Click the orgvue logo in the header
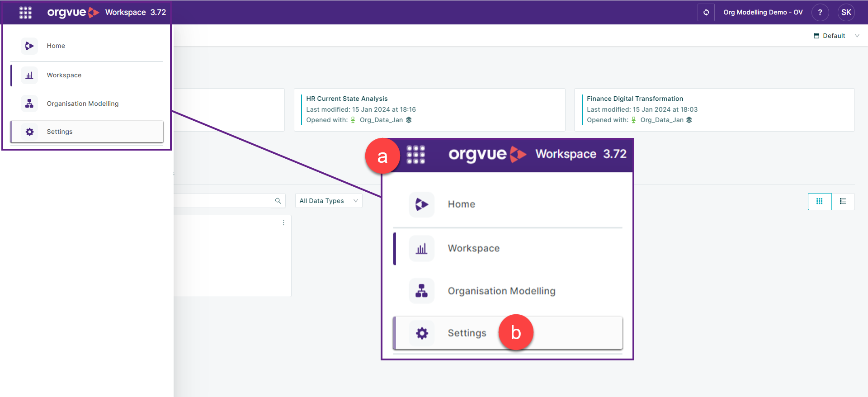 [x=73, y=12]
